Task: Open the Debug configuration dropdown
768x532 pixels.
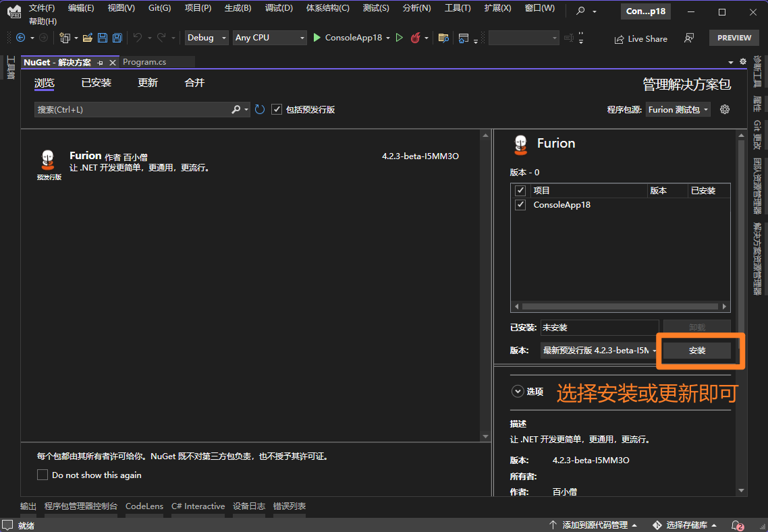Action: coord(207,38)
